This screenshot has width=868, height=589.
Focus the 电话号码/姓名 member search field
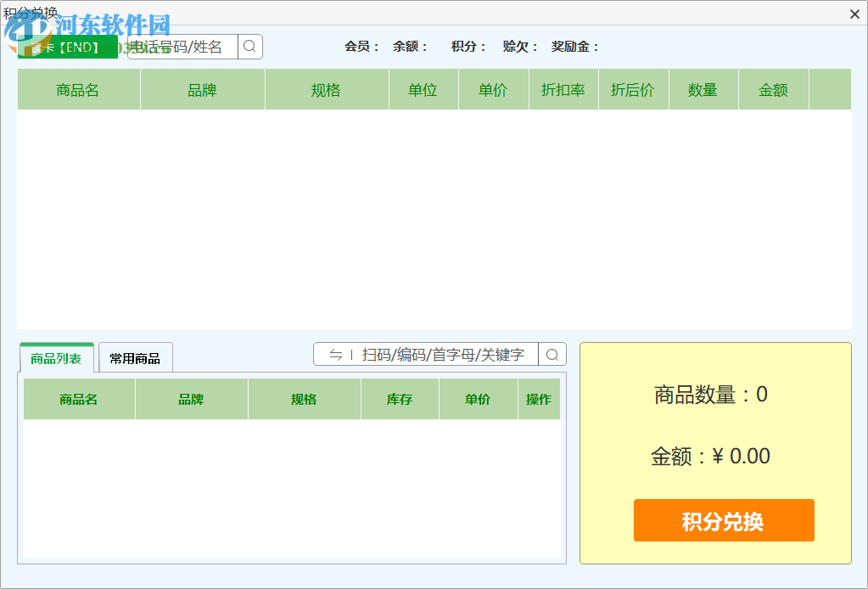(x=182, y=47)
